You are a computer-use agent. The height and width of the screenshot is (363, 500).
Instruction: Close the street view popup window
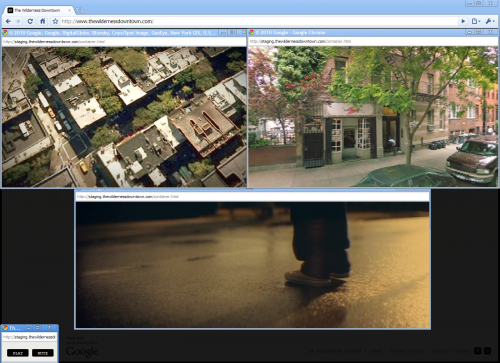click(x=490, y=32)
